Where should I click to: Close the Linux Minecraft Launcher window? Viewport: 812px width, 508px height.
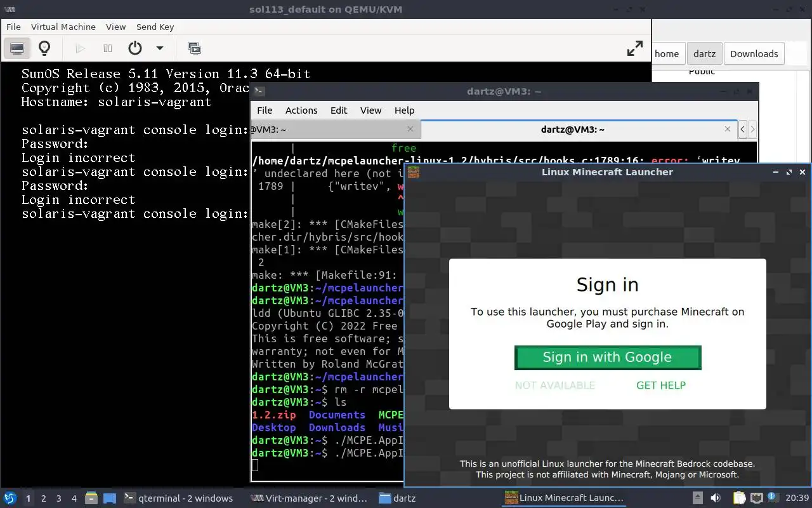[802, 172]
